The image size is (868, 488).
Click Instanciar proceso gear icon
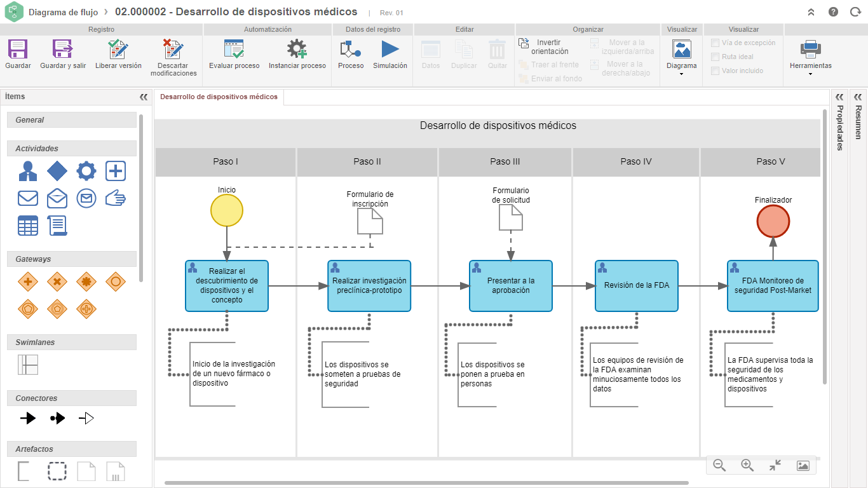(297, 49)
